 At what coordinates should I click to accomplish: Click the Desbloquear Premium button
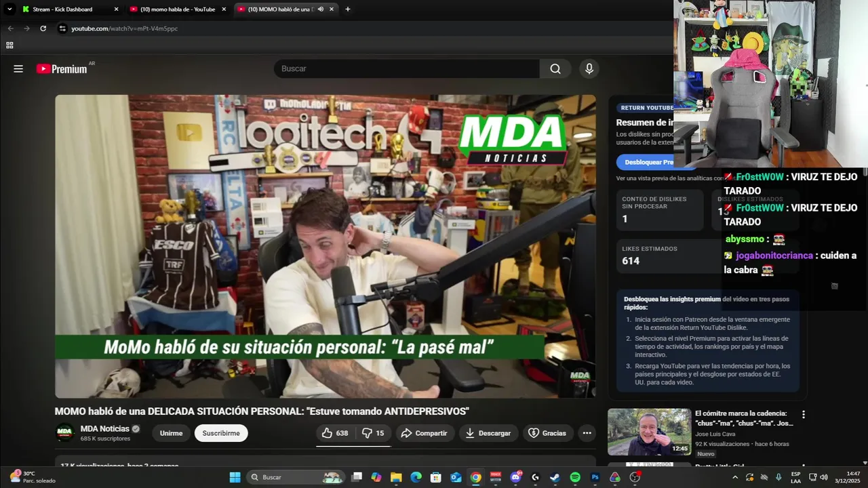pos(649,162)
